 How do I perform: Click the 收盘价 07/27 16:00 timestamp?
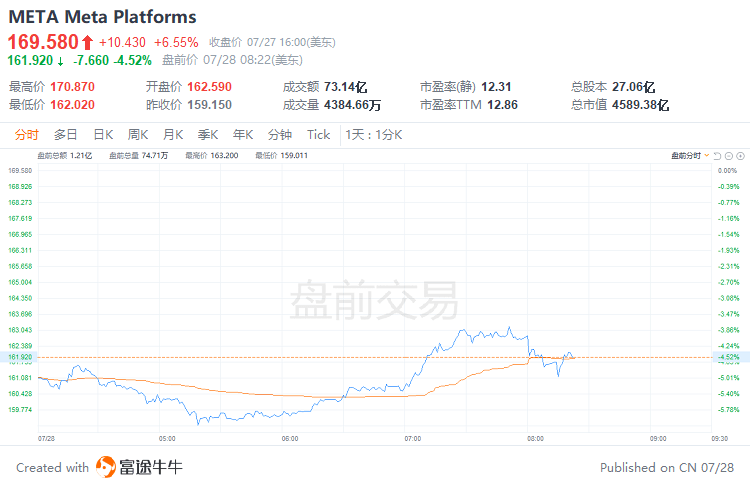(272, 43)
